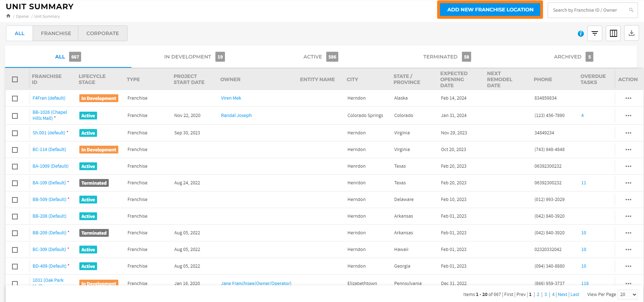The height and width of the screenshot is (302, 644).
Task: Go to page 4 of results
Action: [x=553, y=295]
